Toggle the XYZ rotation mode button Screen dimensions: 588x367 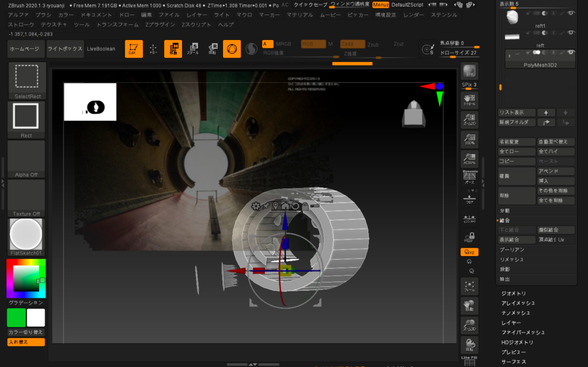[469, 252]
